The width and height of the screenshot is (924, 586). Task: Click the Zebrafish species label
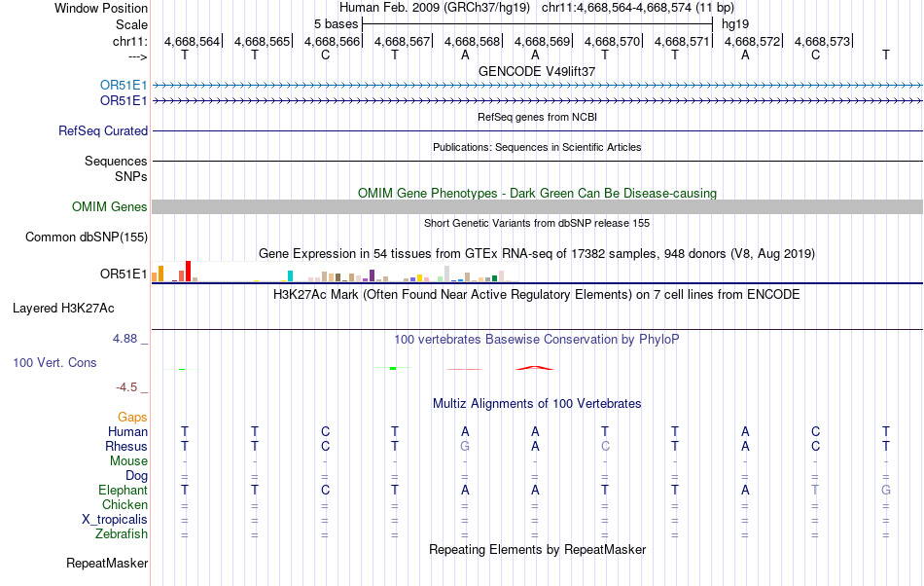(x=122, y=534)
